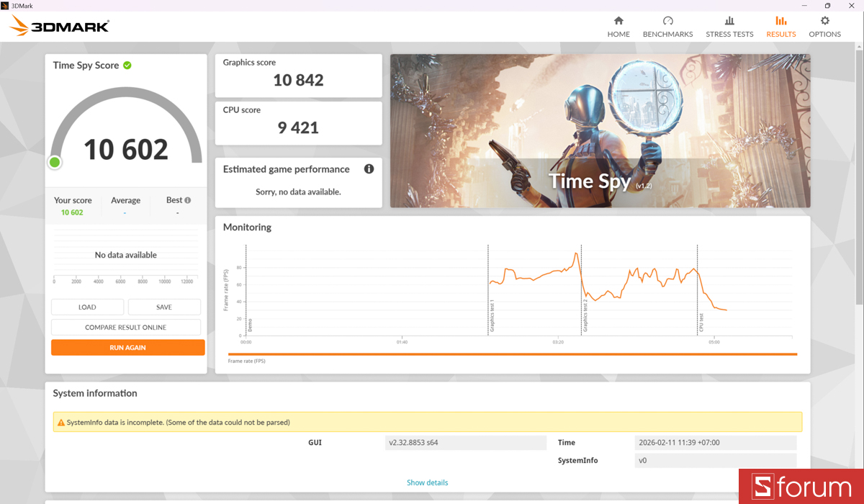The width and height of the screenshot is (864, 504).
Task: Click the Estimated game performance info icon
Action: click(369, 168)
